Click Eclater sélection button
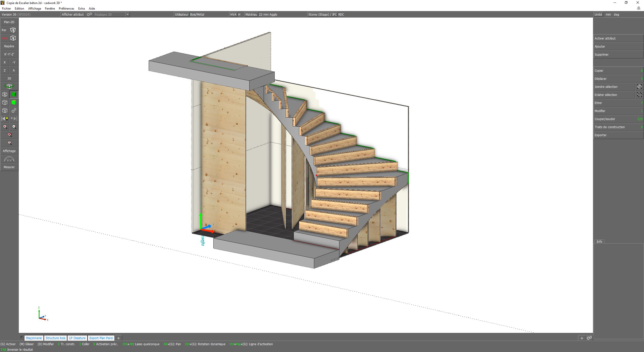The height and width of the screenshot is (352, 644). click(614, 95)
